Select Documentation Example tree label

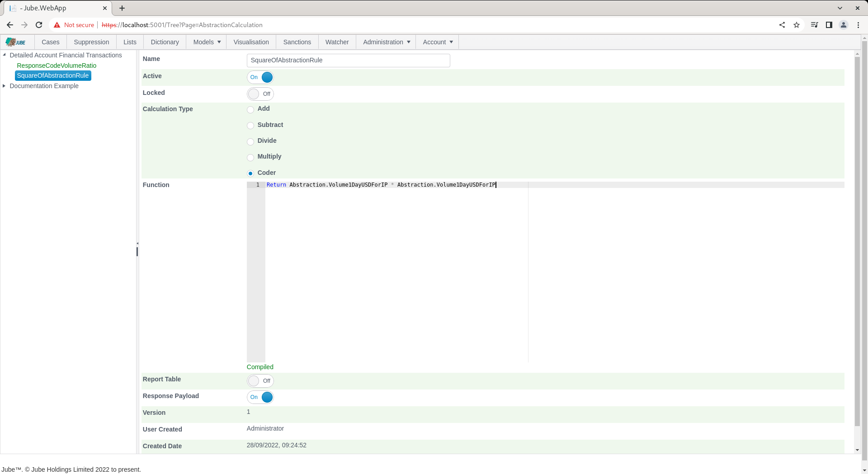44,86
